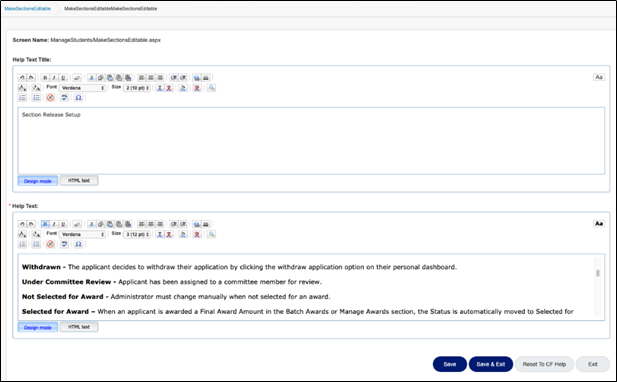Click Redo in Help Text Title toolbar
617x382 pixels.
point(31,78)
